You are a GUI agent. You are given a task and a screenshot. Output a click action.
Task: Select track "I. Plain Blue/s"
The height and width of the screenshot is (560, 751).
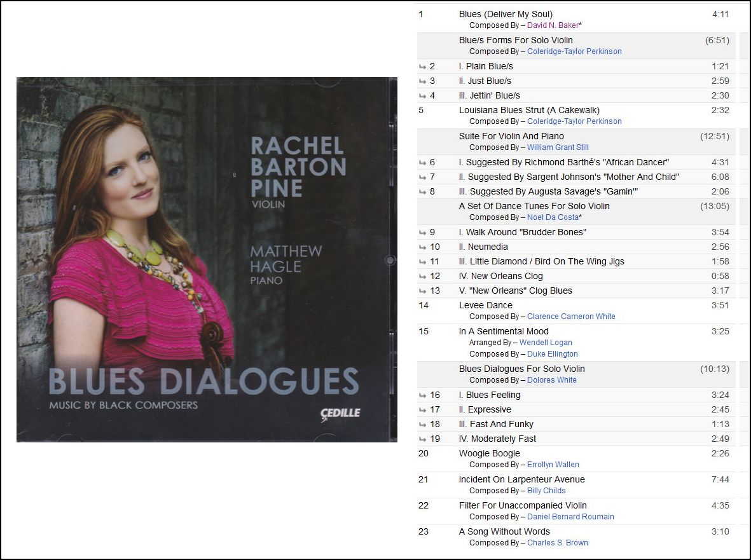pyautogui.click(x=486, y=67)
